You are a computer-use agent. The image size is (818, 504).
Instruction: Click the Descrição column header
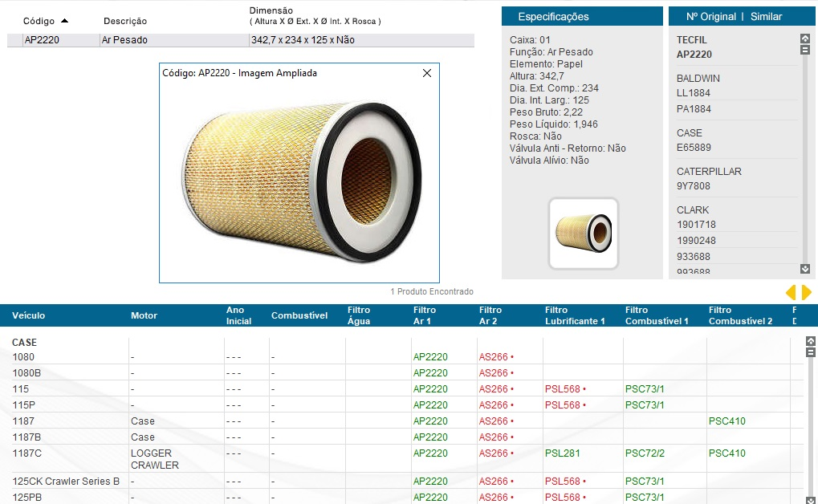[125, 21]
